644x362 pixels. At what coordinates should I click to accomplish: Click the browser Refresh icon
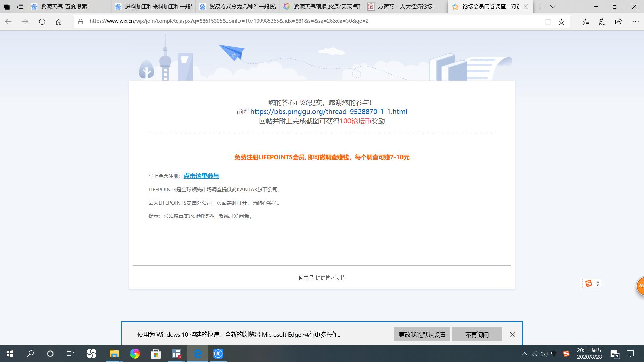42,22
